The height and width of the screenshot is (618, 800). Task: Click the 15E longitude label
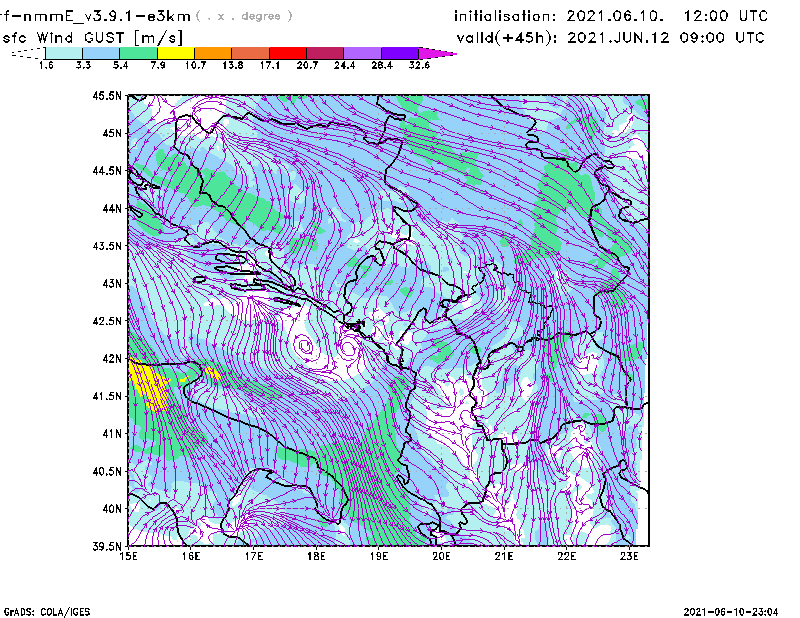pos(128,556)
